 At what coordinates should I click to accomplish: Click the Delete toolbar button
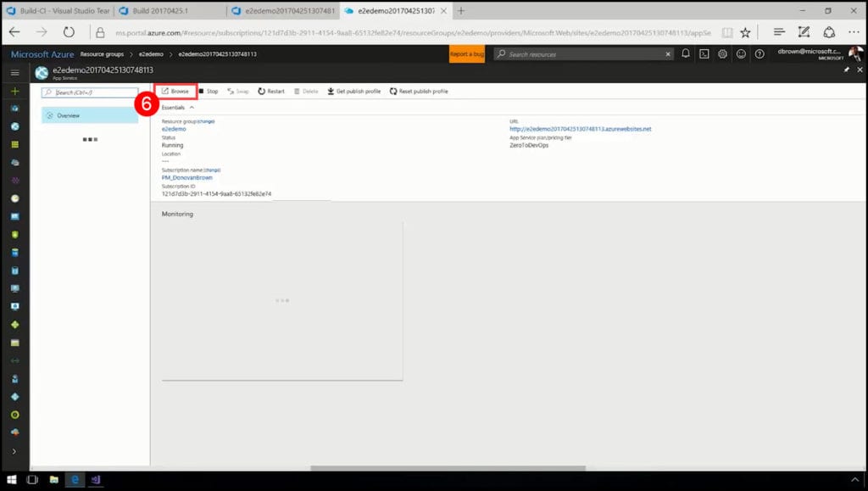[x=306, y=92]
